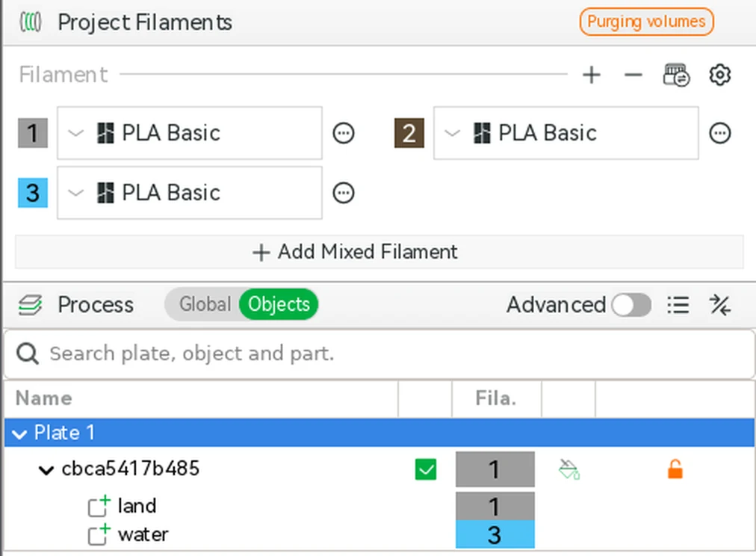Sync filaments from AMS icon
Viewport: 756px width, 556px height.
coord(677,75)
